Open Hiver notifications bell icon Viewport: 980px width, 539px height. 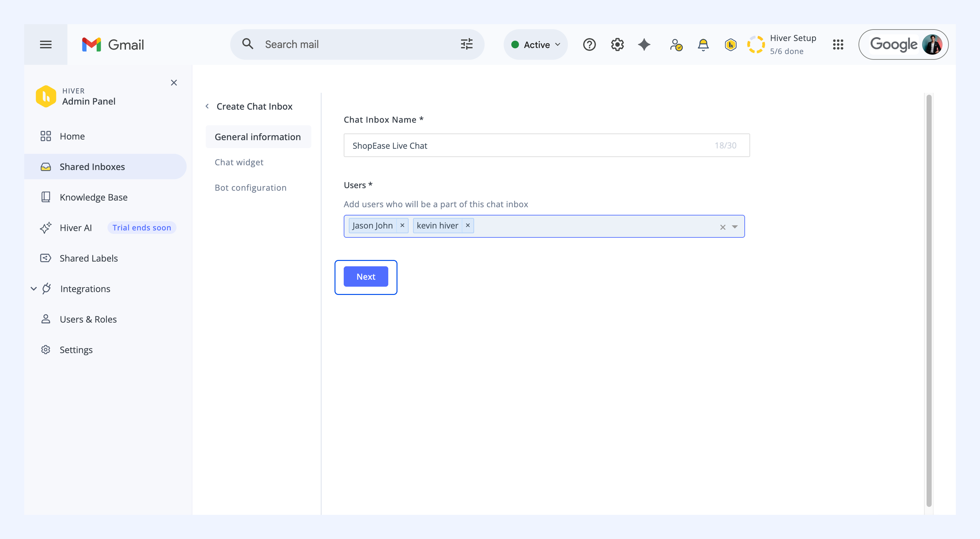(x=703, y=44)
